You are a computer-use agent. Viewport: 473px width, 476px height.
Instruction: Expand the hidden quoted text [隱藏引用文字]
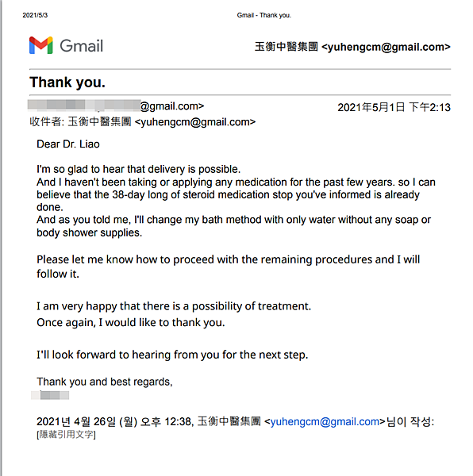tap(66, 435)
